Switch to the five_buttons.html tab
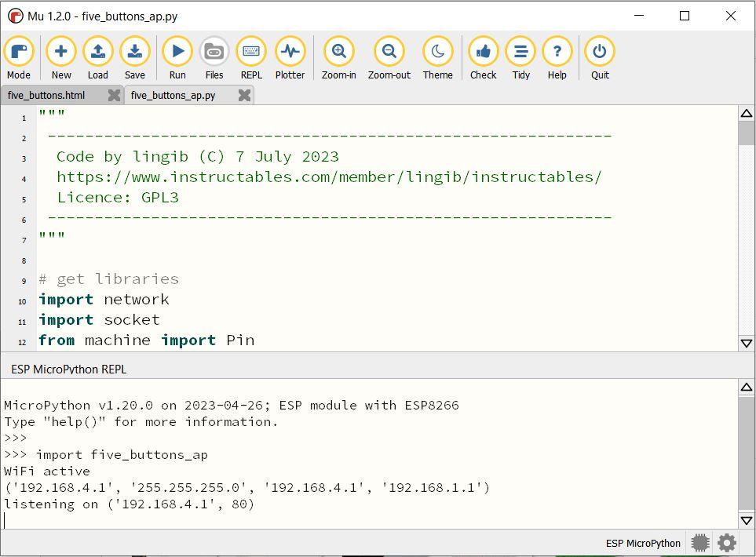The width and height of the screenshot is (756, 557). point(47,95)
